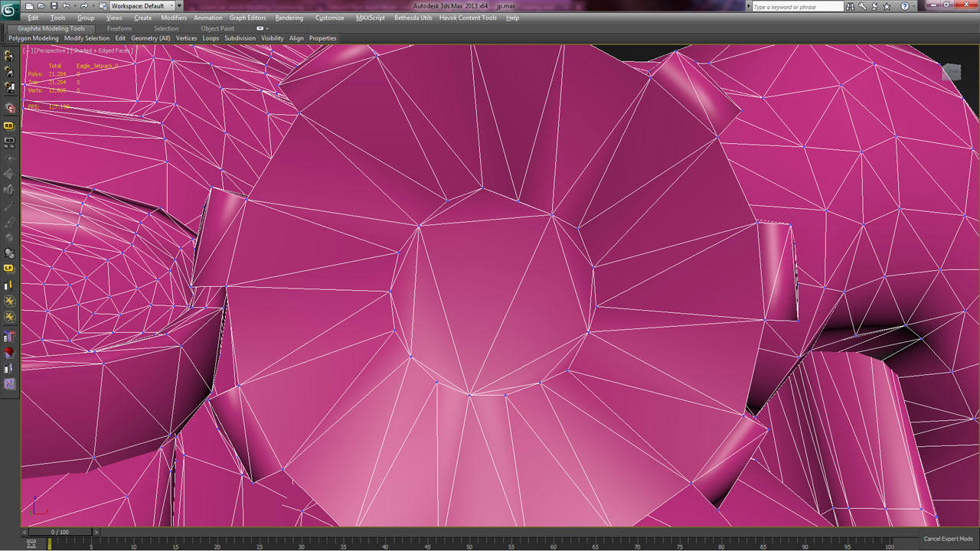Click the 3ds Max application logo button
Screen dimensions: 980x551
(x=10, y=9)
